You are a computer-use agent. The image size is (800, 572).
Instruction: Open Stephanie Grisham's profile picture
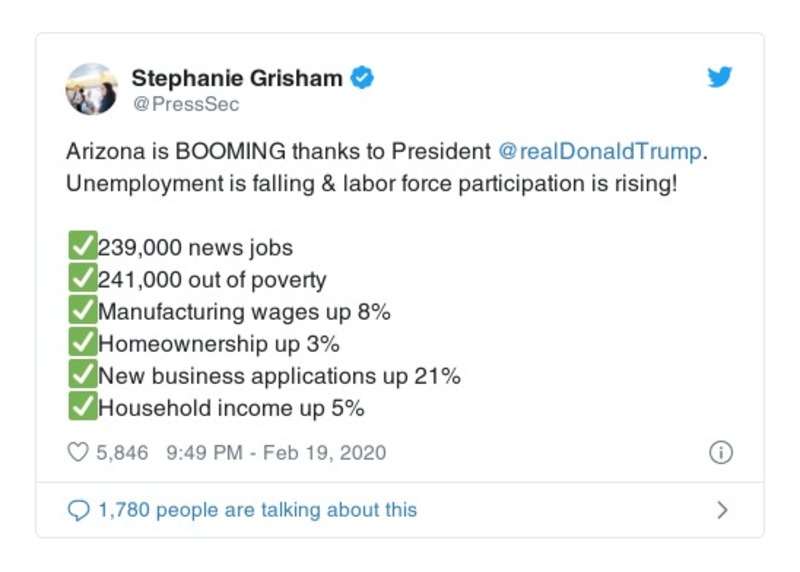click(92, 89)
